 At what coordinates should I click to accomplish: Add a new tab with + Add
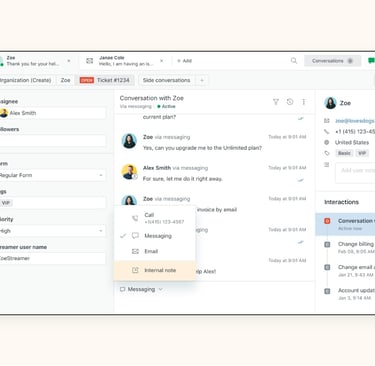tap(184, 61)
